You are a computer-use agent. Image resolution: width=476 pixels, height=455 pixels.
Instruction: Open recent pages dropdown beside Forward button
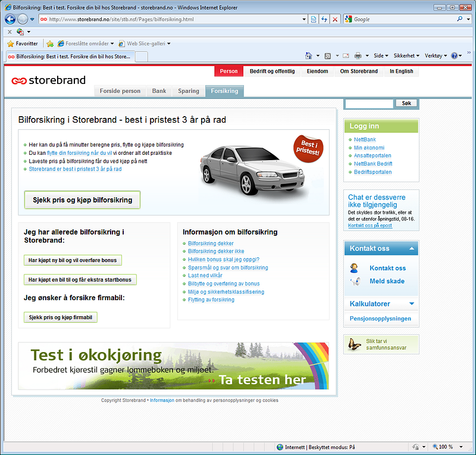[32, 19]
